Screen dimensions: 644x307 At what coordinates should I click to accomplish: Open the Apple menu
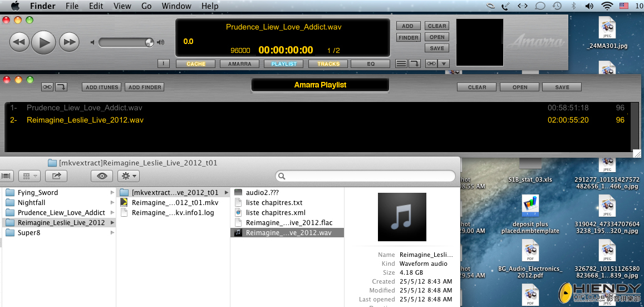pos(15,6)
